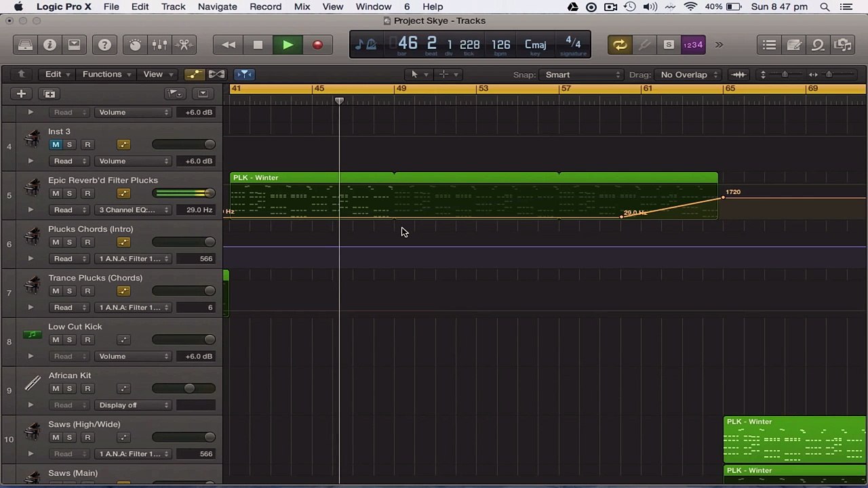Collapse Epic Reverb'd Filter Plucks automation lane triangle
The image size is (868, 488).
click(31, 209)
